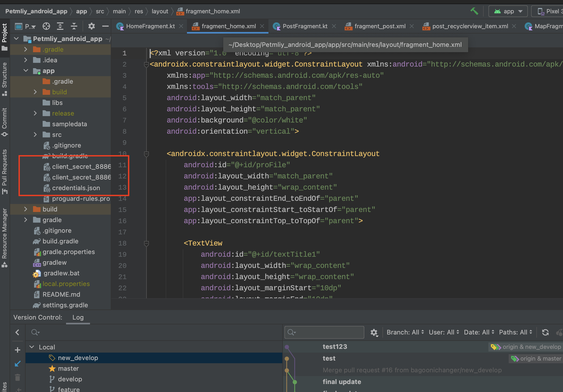The height and width of the screenshot is (392, 563).
Task: Hide the Project panel with minus icon
Action: coord(105,26)
